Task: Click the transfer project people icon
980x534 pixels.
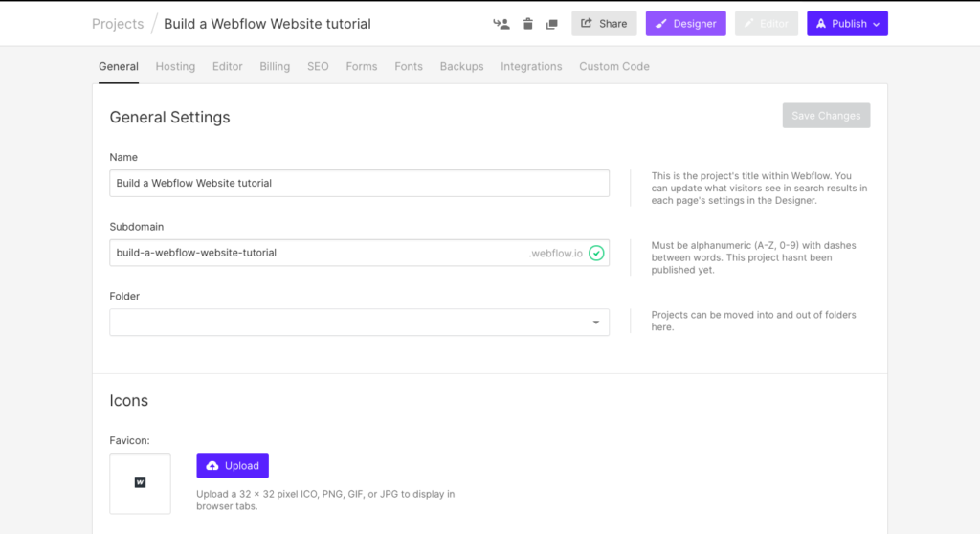Action: tap(501, 24)
